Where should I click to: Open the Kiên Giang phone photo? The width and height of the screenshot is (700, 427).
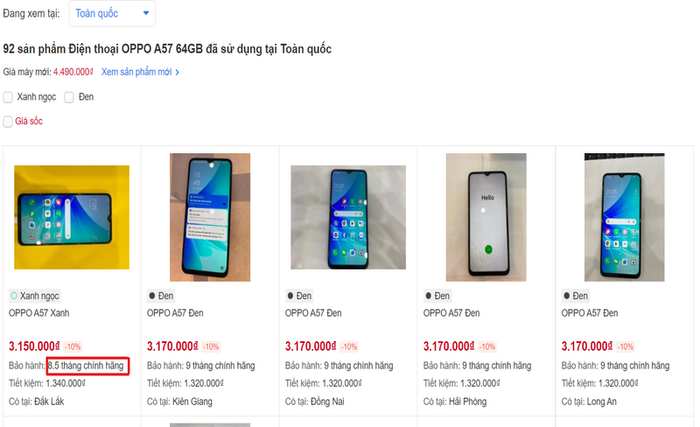tap(209, 217)
